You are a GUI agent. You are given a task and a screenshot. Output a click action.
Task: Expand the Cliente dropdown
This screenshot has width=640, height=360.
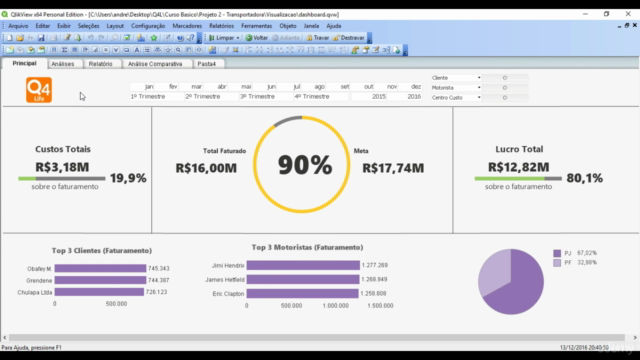click(479, 78)
